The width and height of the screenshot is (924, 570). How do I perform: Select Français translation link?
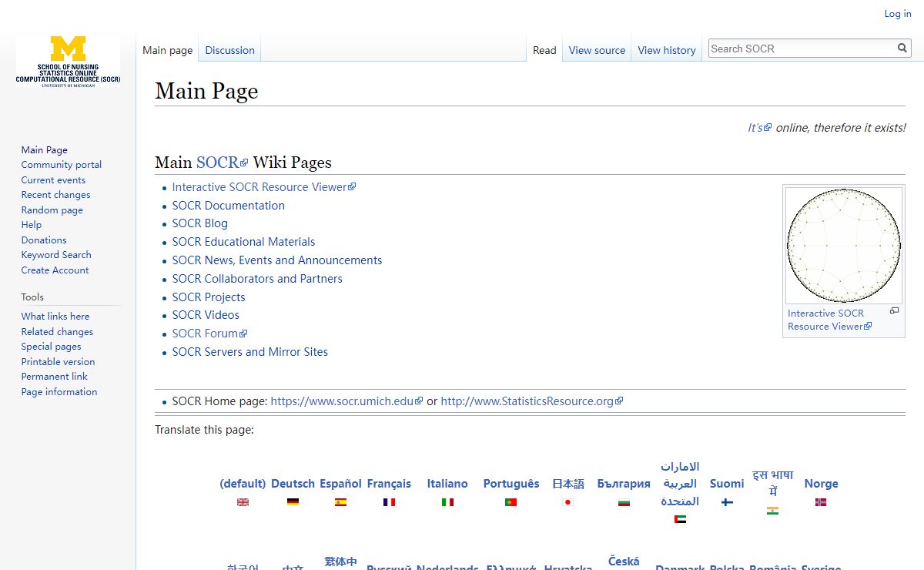[x=389, y=484]
